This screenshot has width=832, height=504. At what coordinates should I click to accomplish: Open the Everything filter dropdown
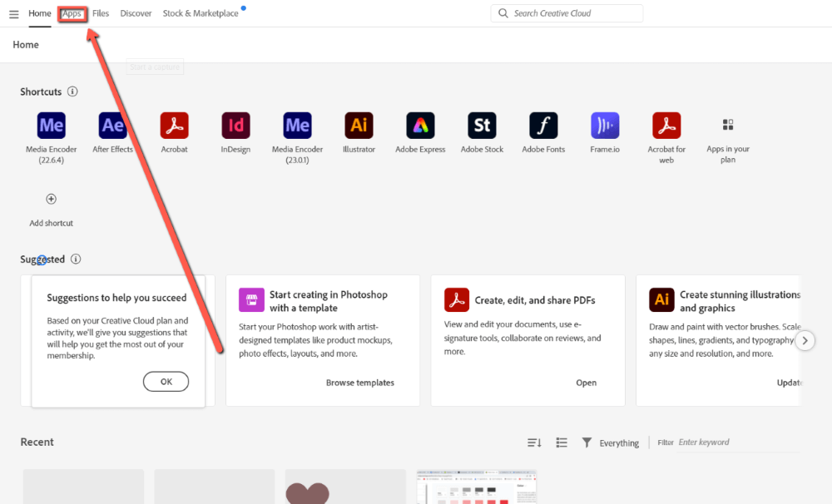(619, 443)
